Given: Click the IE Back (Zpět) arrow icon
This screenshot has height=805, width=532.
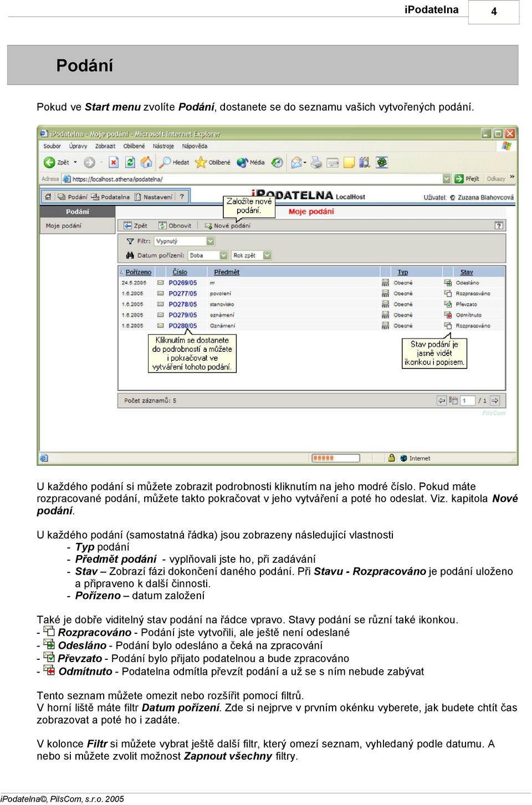Looking at the screenshot, I should pos(49,162).
